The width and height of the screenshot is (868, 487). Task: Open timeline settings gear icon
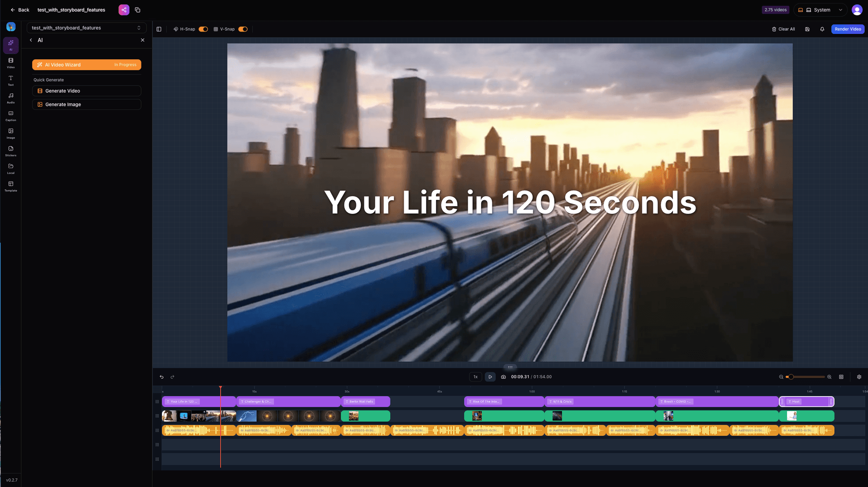[x=859, y=377]
